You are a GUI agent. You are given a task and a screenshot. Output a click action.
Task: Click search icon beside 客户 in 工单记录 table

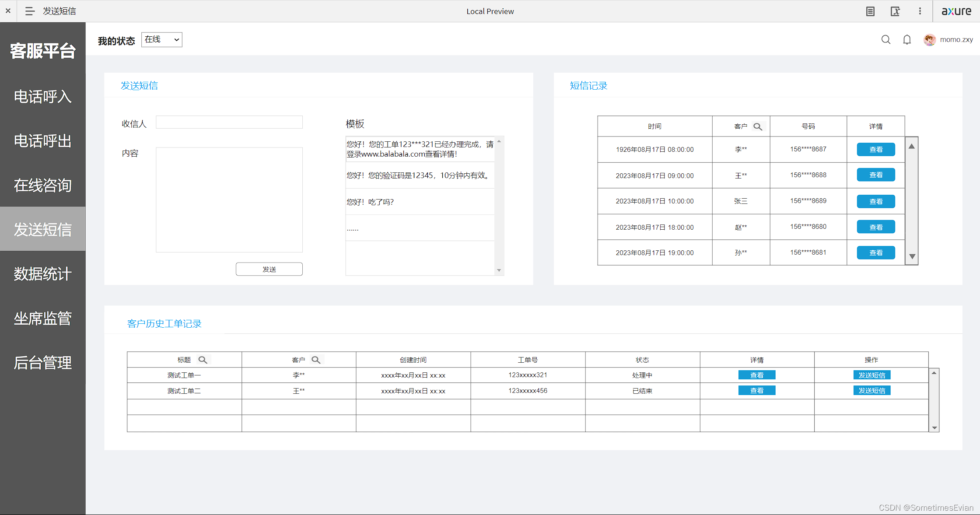tap(316, 360)
